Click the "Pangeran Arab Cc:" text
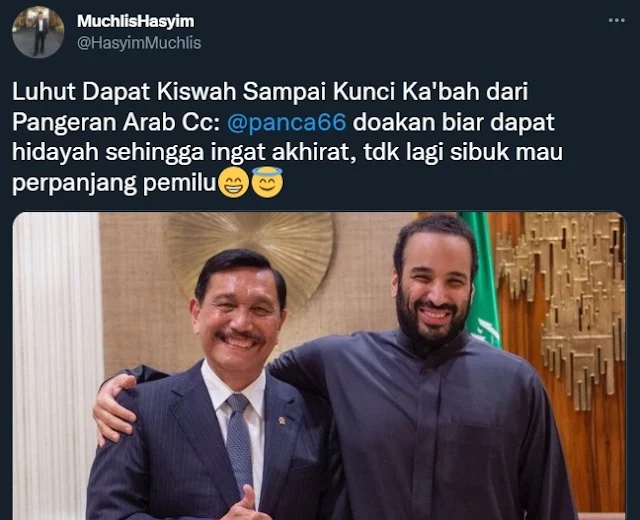This screenshot has height=520, width=640. click(x=116, y=122)
